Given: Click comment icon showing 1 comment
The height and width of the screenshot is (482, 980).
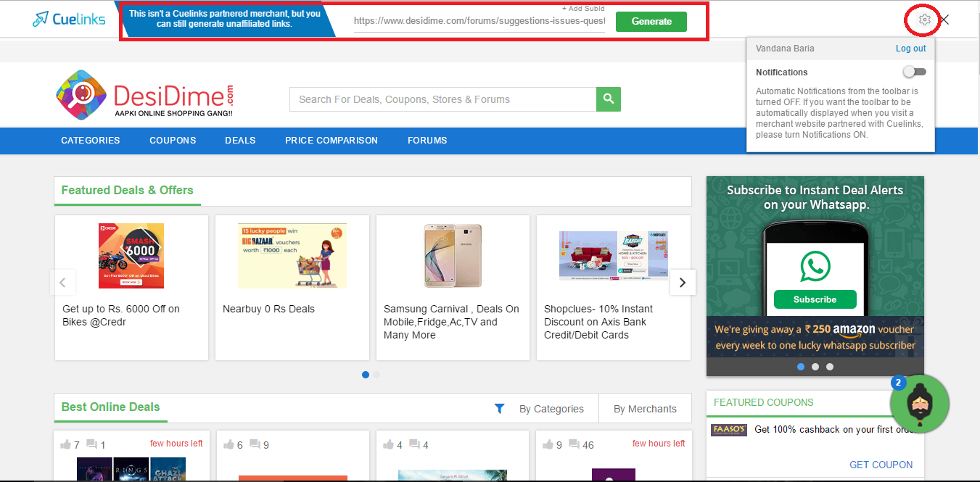Looking at the screenshot, I should (x=91, y=444).
